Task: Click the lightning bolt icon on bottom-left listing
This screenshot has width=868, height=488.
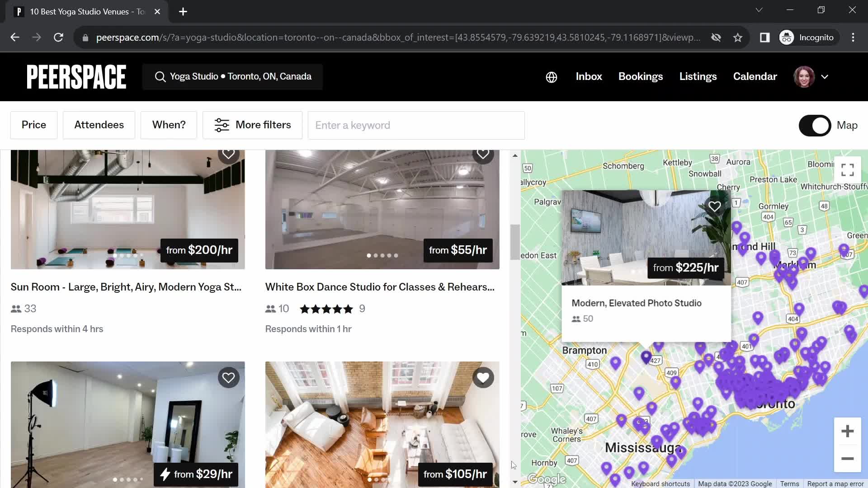Action: [x=165, y=474]
